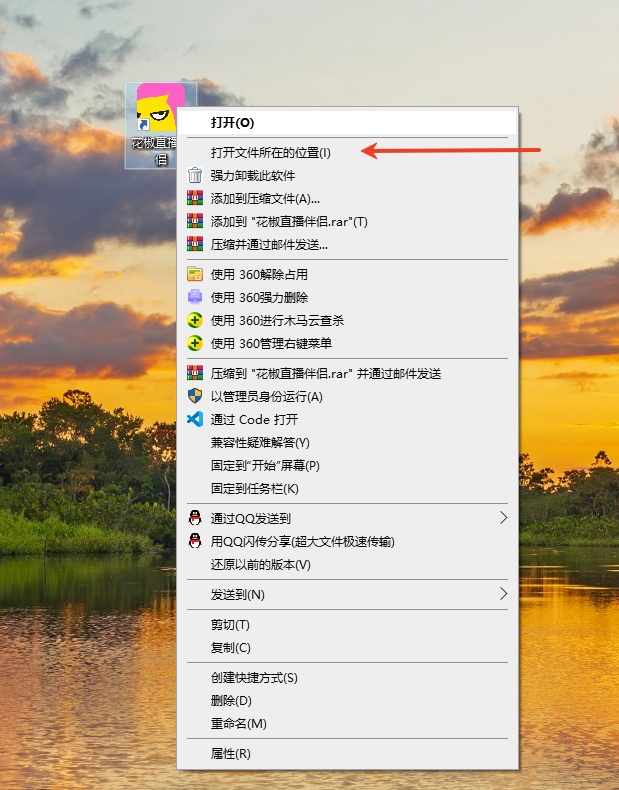Click the QQ penguin icon beside 通过QQ发送到
The image size is (619, 790).
click(x=195, y=518)
